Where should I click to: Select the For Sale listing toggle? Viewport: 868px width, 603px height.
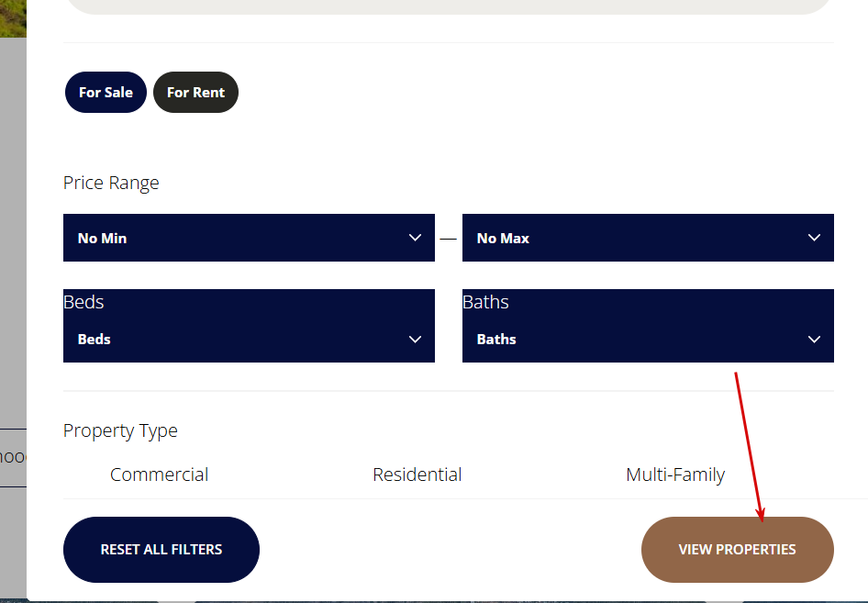106,93
